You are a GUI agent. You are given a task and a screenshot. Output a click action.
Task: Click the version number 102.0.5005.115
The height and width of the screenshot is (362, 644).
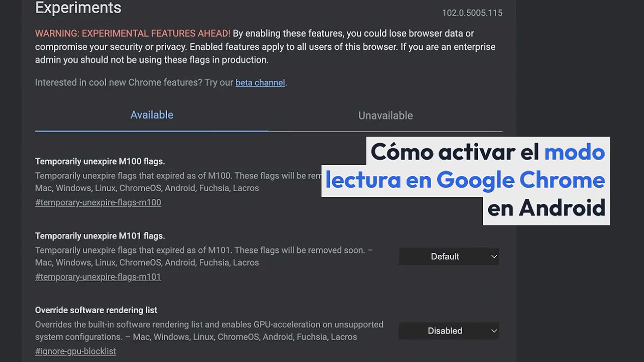(472, 13)
